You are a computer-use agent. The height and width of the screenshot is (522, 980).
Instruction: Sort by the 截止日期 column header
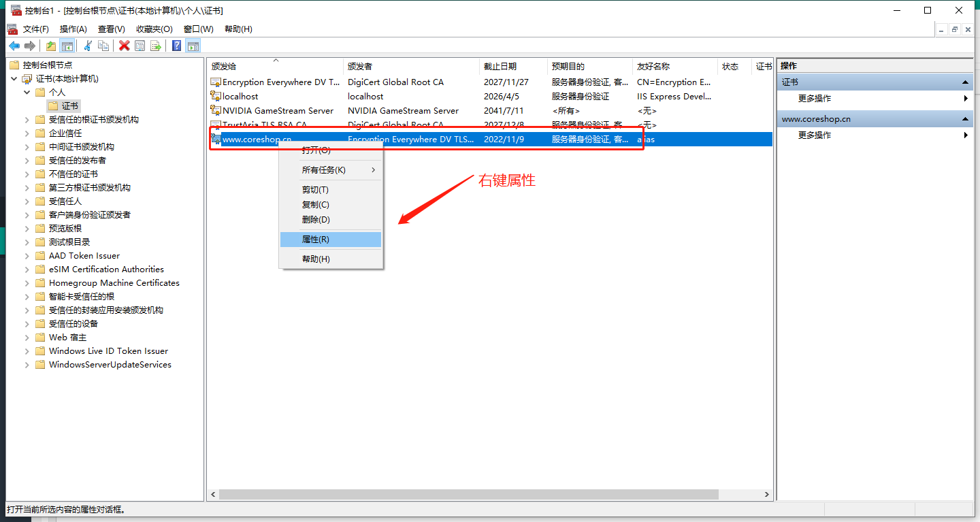point(500,67)
